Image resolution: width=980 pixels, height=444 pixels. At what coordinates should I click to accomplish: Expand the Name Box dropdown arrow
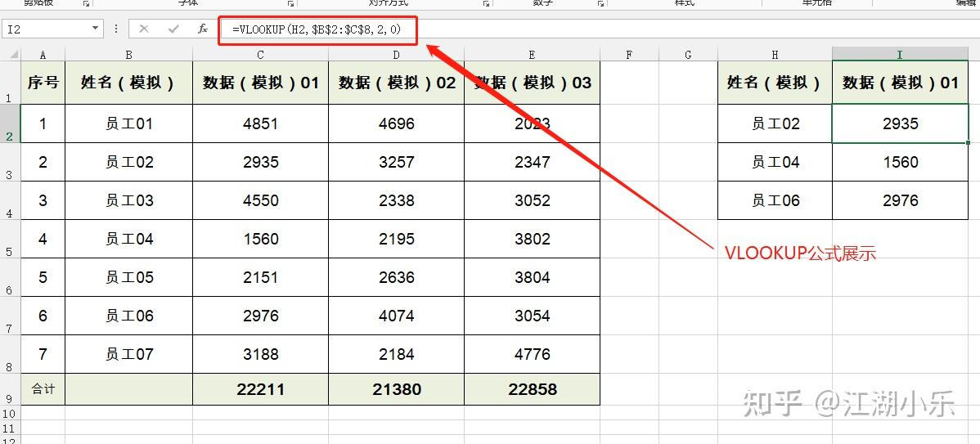click(x=95, y=29)
